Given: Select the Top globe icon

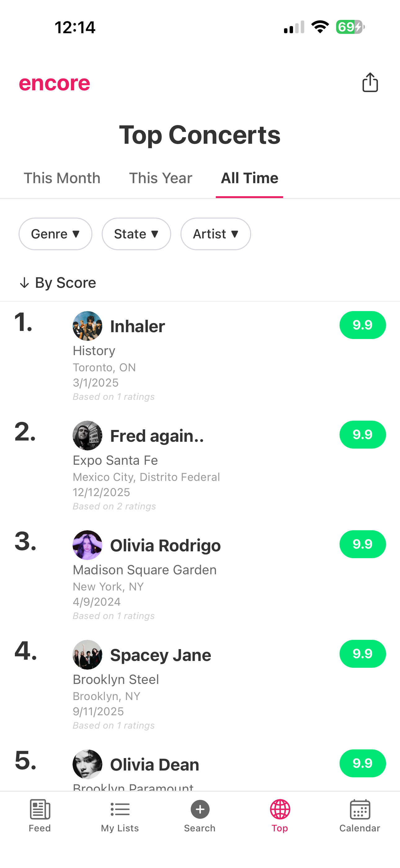Looking at the screenshot, I should pyautogui.click(x=280, y=809).
